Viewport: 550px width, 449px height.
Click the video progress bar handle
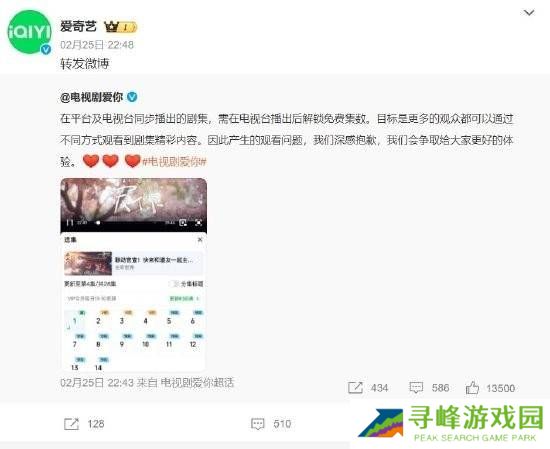pyautogui.click(x=99, y=222)
